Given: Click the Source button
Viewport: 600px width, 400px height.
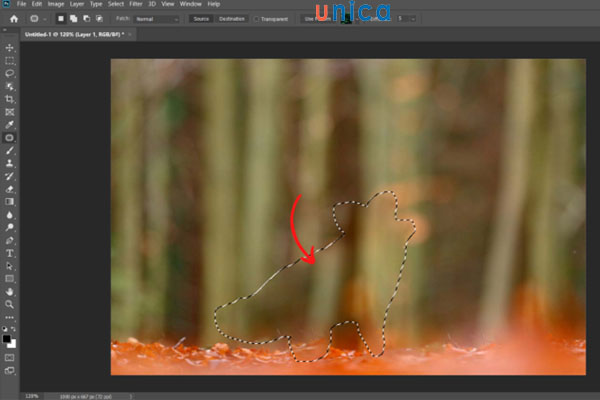Looking at the screenshot, I should (201, 19).
